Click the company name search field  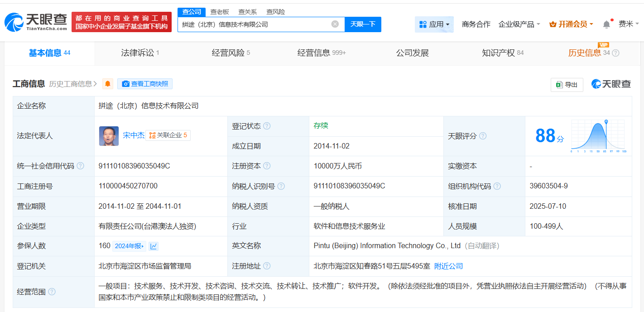pyautogui.click(x=254, y=24)
